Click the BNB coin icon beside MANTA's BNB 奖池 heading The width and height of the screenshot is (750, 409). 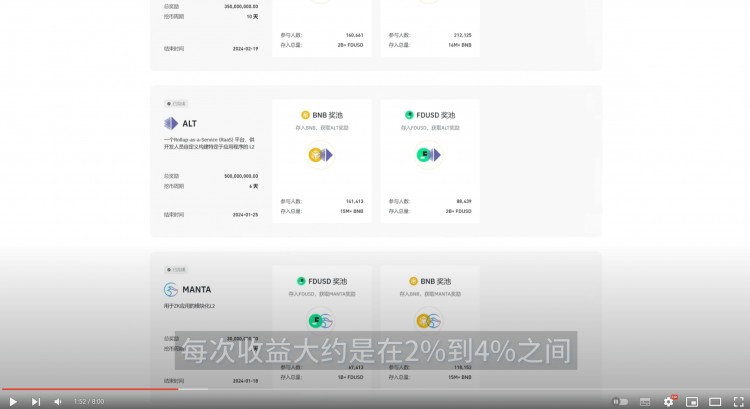click(x=413, y=281)
